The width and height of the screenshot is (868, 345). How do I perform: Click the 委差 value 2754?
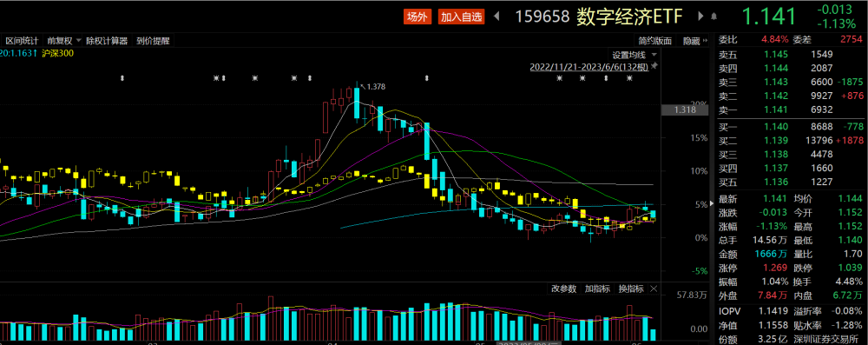coord(852,39)
